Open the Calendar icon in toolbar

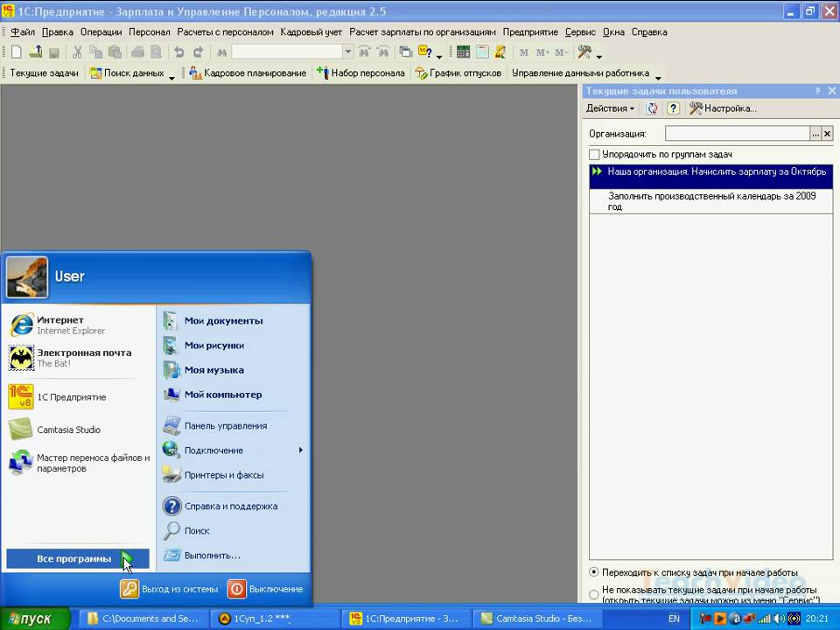[x=482, y=52]
